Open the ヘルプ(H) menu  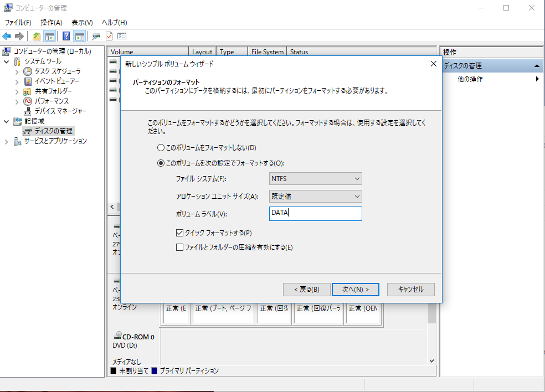pyautogui.click(x=114, y=23)
